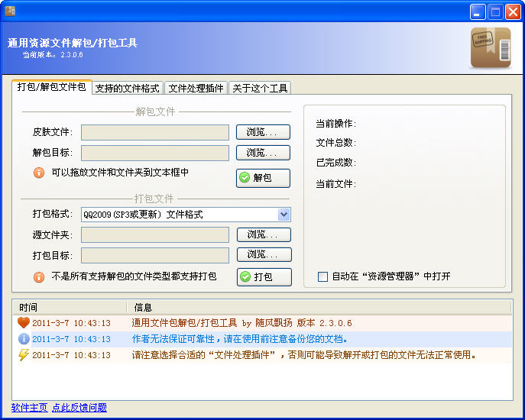
Task: Click the 已完成数 label
Action: (335, 163)
